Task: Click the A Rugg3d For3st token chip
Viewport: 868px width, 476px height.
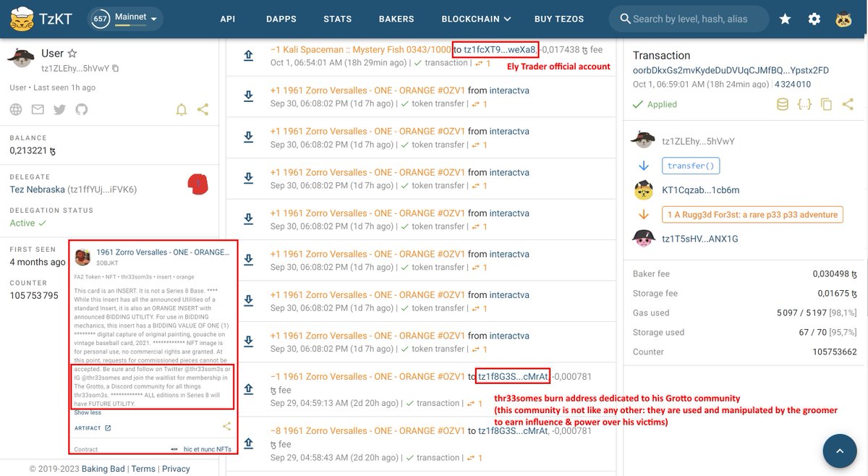Action: tap(752, 214)
